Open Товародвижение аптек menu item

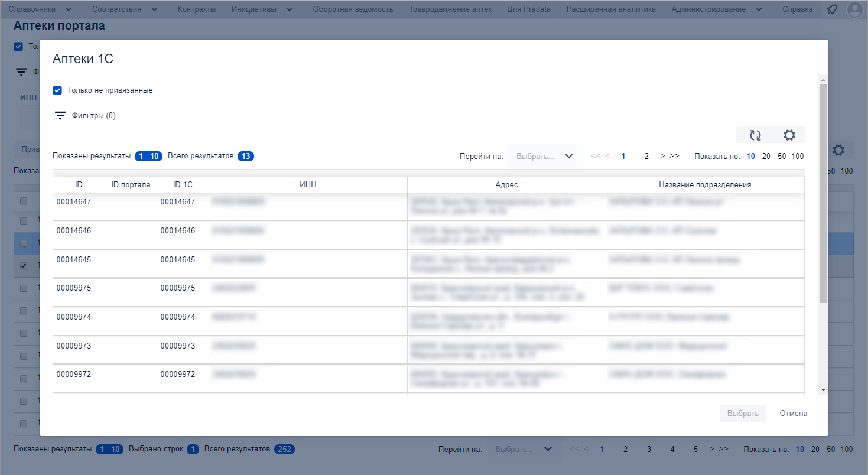point(450,9)
